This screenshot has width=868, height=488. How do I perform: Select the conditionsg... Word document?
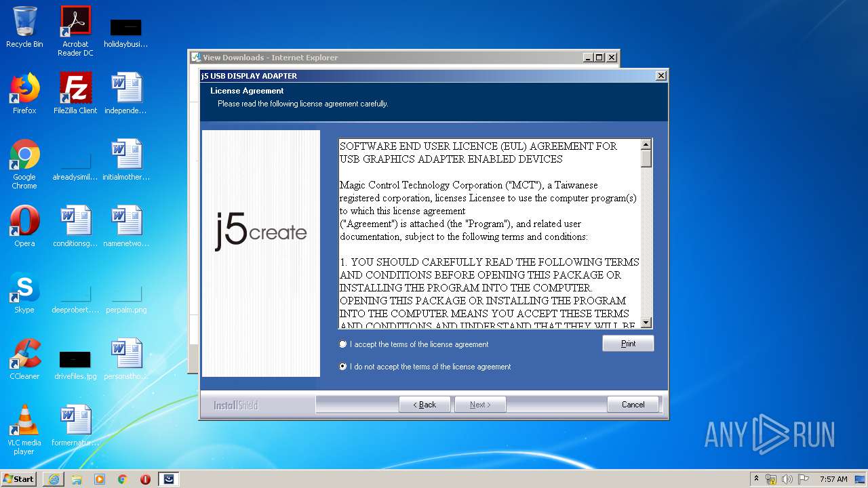(75, 226)
